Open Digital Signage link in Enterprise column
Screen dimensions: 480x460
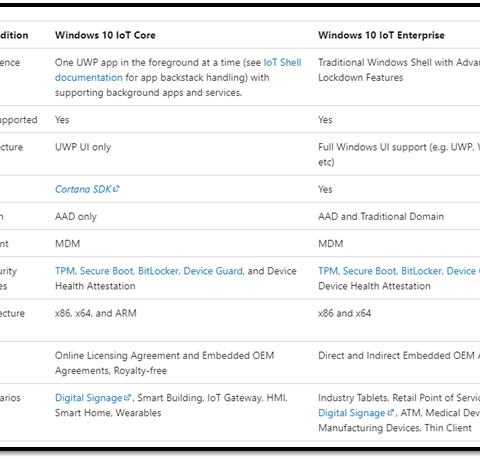(x=352, y=413)
